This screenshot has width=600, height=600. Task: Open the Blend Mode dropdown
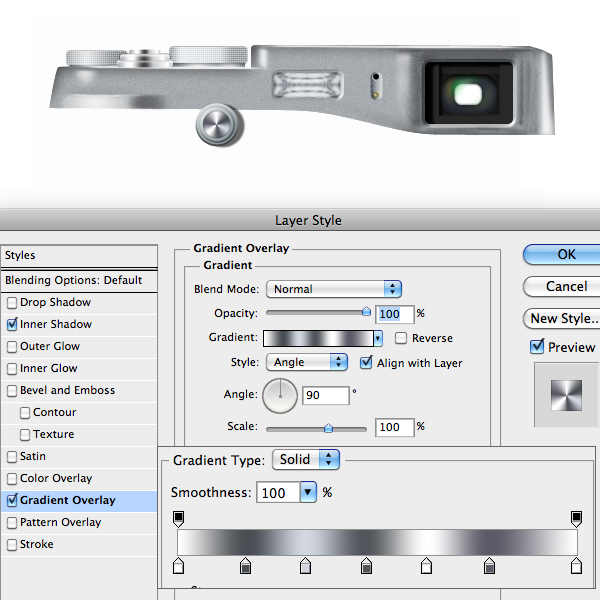pos(334,289)
